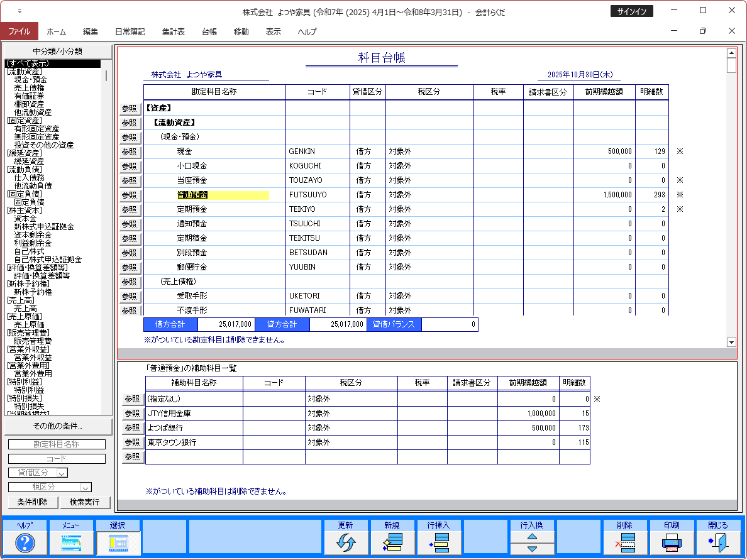Click the 新規 (New) row icon
This screenshot has width=747, height=560.
(x=392, y=542)
